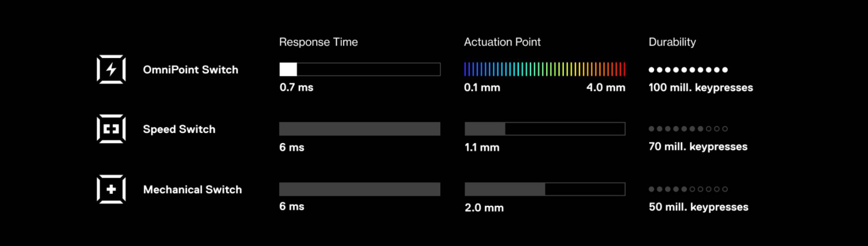868x246 pixels.
Task: Click the OmniPoint white durability dots
Action: 688,70
